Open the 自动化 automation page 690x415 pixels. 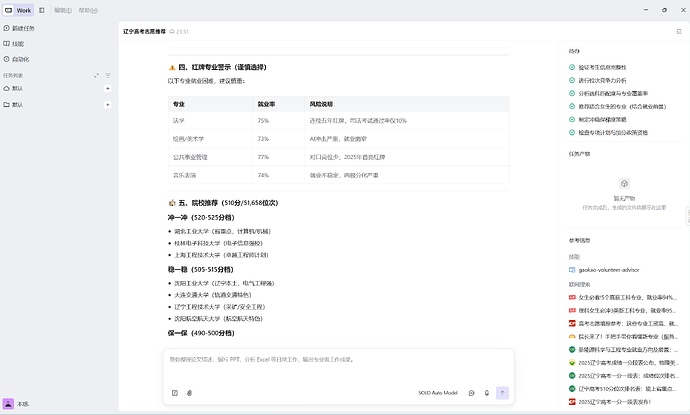click(x=16, y=59)
